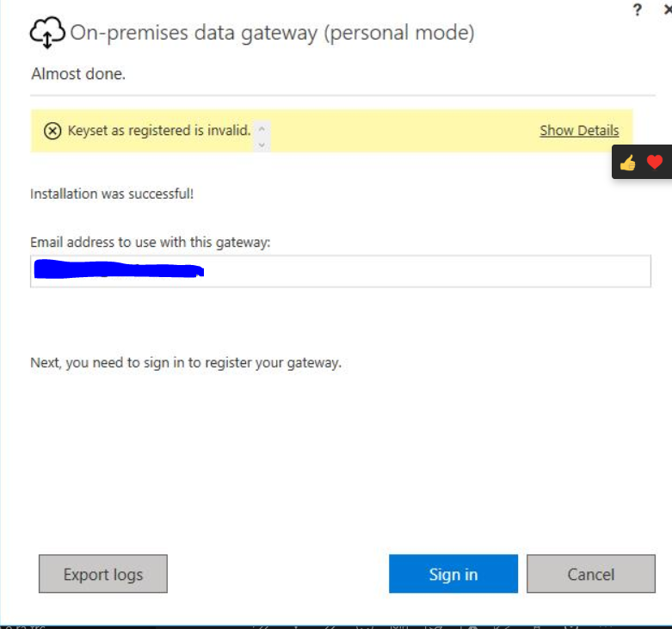
Task: Click the thumbs up reaction icon
Action: [x=627, y=162]
